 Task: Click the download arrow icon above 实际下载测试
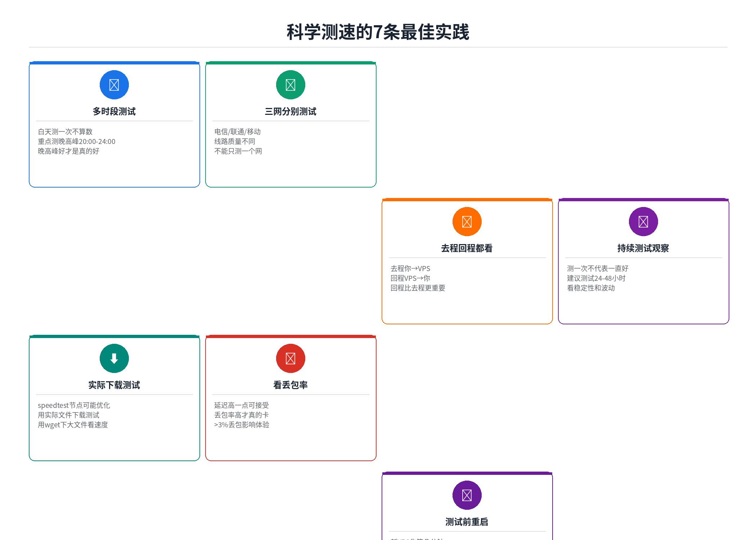pos(114,359)
